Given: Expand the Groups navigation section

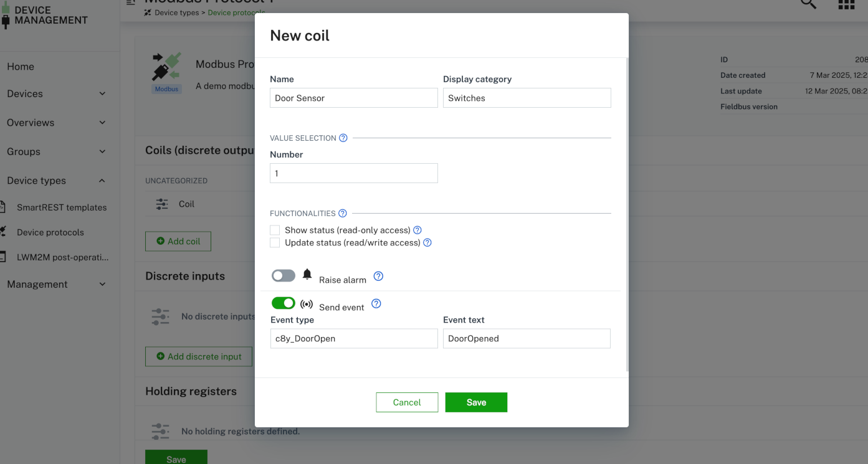Looking at the screenshot, I should tap(102, 152).
